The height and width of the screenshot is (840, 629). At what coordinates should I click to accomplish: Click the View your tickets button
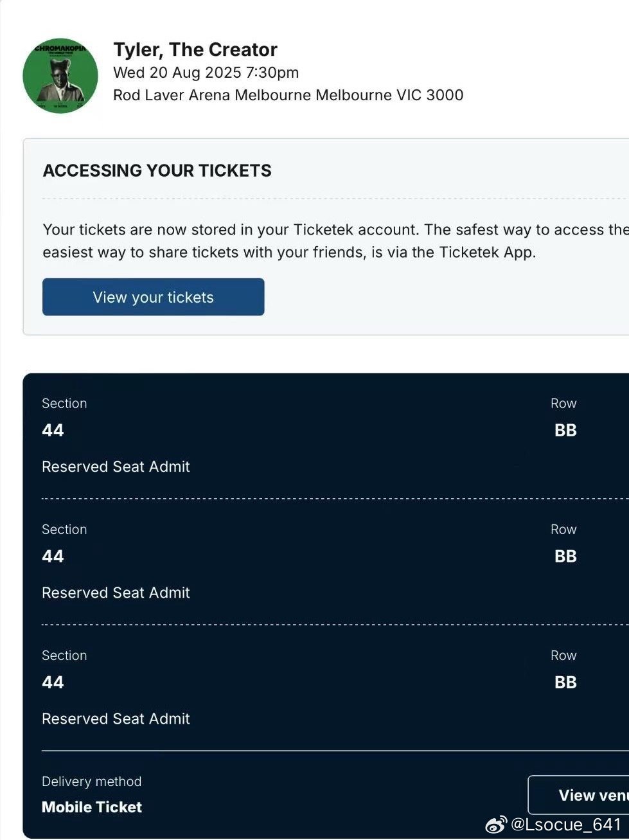153,297
